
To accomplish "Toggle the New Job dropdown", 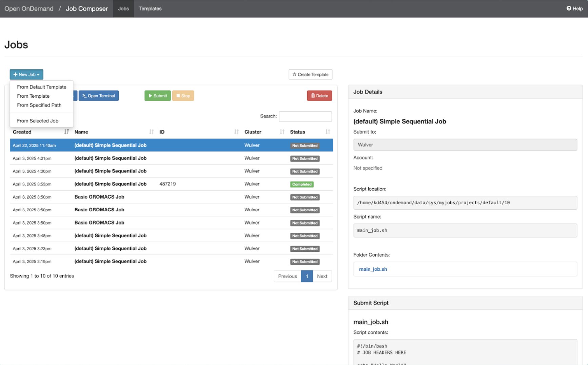I will [26, 74].
